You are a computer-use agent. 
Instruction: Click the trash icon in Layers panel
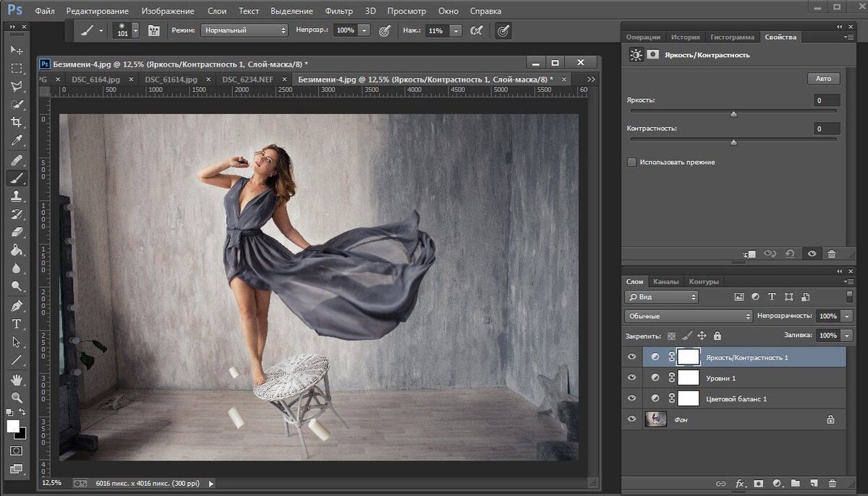832,483
